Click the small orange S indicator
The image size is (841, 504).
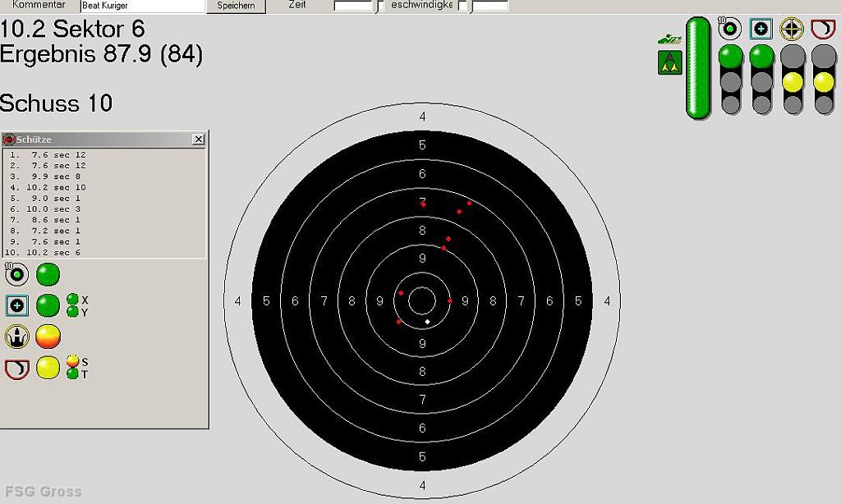[x=72, y=361]
